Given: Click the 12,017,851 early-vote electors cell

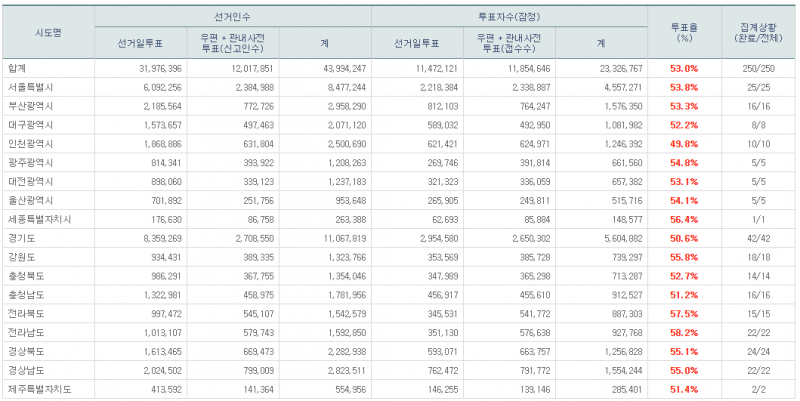Looking at the screenshot, I should (x=252, y=68).
